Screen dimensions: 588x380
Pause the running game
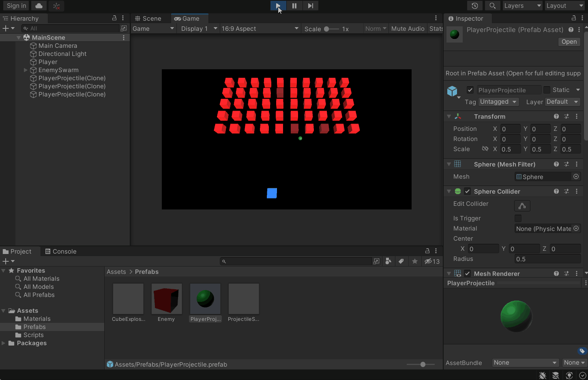[294, 6]
